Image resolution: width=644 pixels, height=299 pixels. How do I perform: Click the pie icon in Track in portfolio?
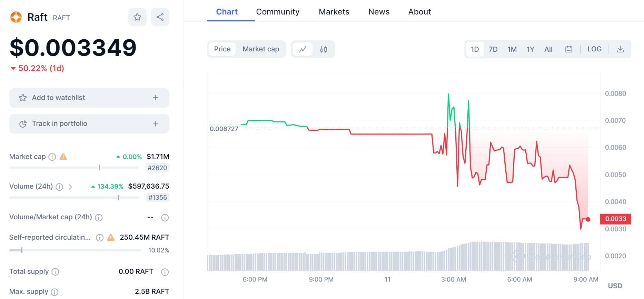[x=23, y=124]
